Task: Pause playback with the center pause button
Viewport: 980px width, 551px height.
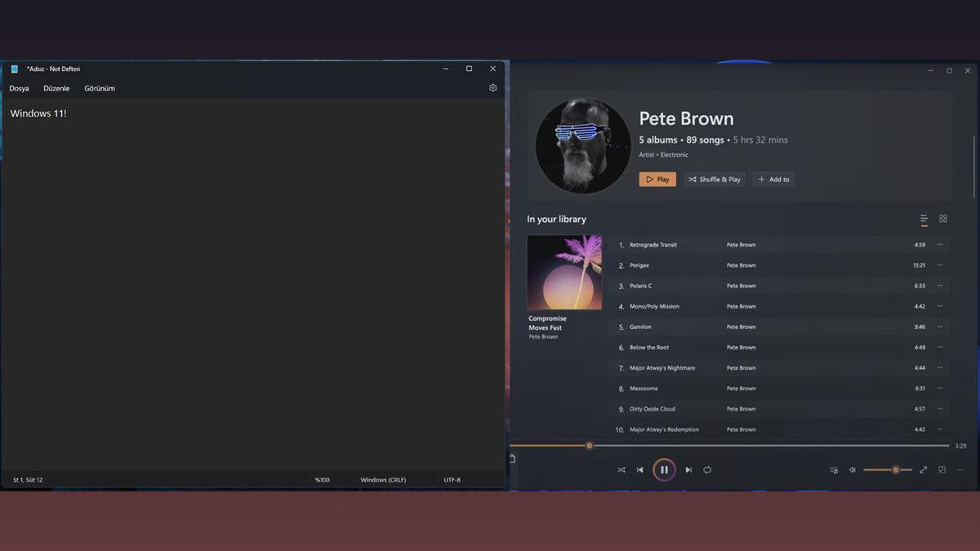Action: coord(664,470)
